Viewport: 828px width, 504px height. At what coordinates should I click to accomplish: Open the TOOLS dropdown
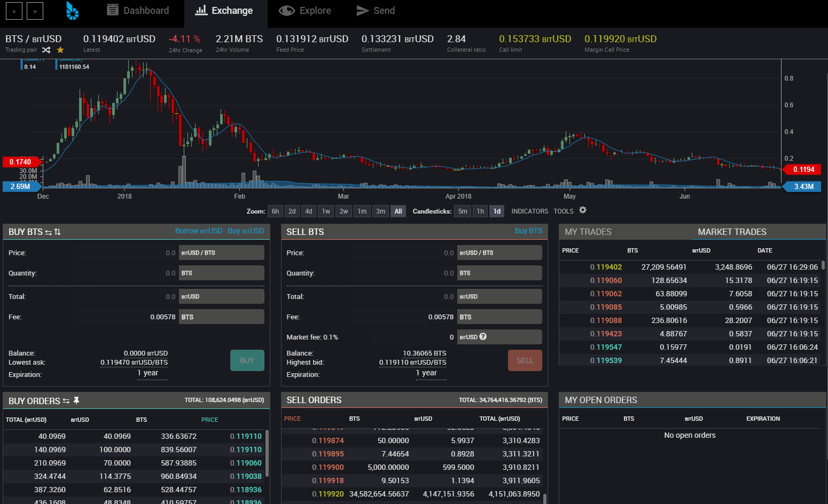point(563,211)
